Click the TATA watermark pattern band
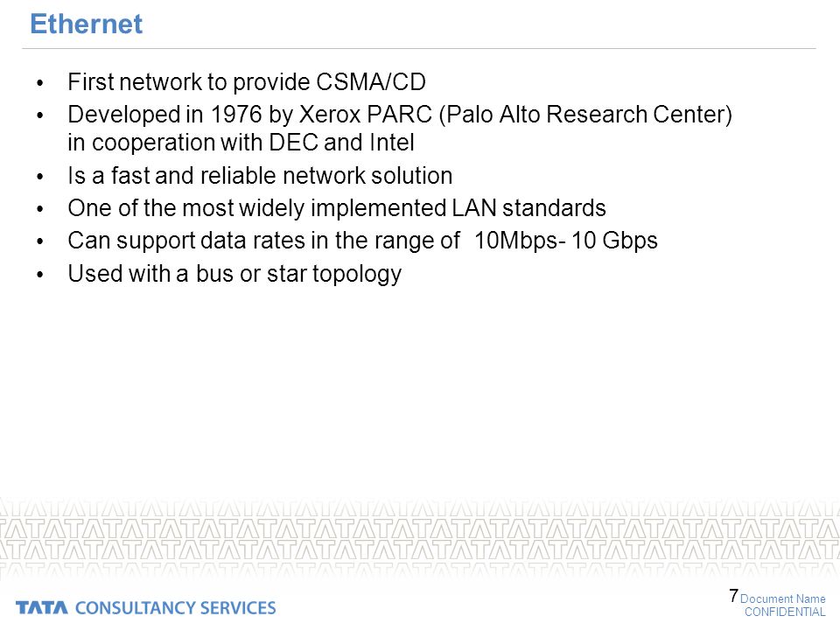The width and height of the screenshot is (840, 630). click(x=420, y=538)
